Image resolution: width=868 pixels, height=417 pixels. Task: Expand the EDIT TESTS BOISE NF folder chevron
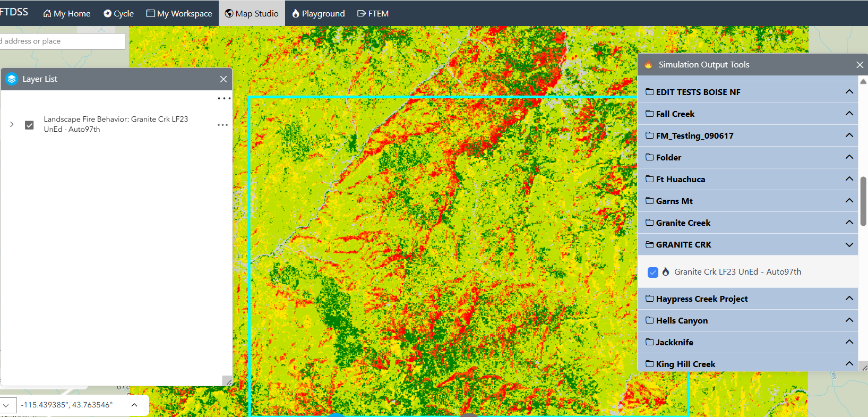click(849, 92)
